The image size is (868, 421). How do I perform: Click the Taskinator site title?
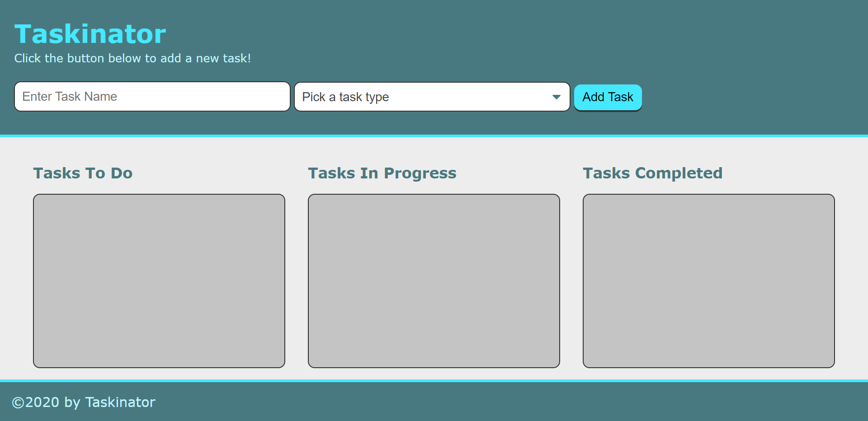(90, 33)
